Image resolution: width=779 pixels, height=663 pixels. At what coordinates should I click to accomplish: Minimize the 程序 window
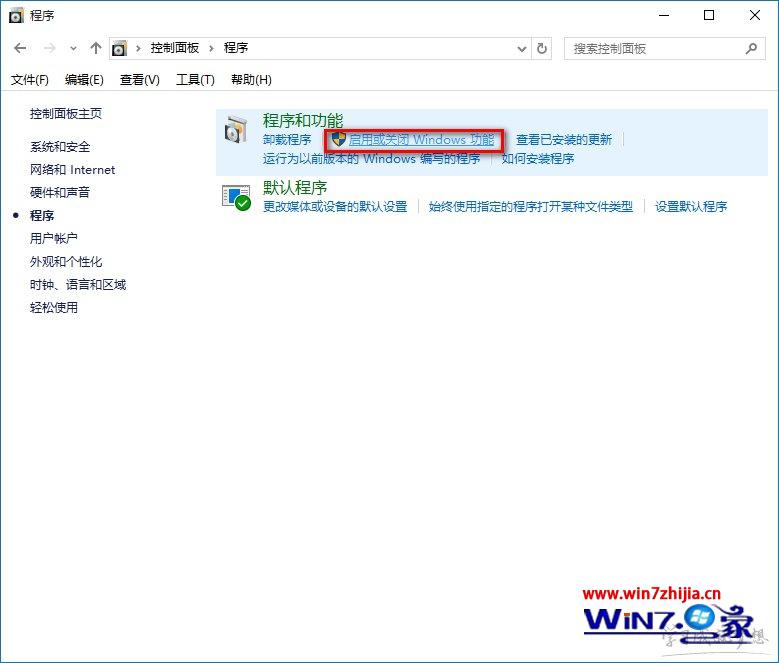tap(664, 15)
